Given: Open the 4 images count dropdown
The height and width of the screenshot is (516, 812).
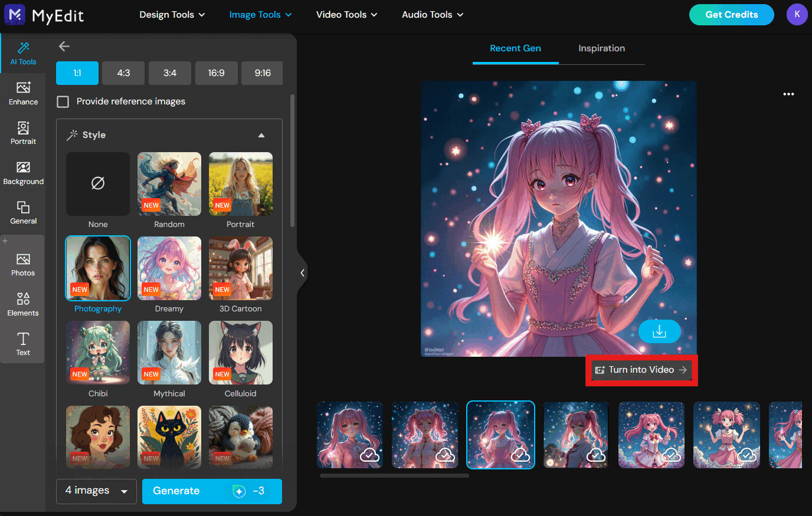Looking at the screenshot, I should tap(96, 491).
